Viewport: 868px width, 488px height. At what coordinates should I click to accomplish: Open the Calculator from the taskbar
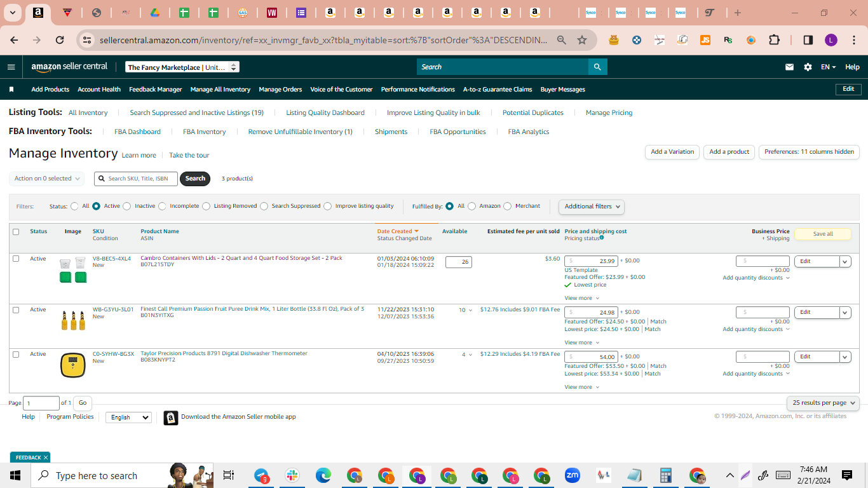coord(666,475)
